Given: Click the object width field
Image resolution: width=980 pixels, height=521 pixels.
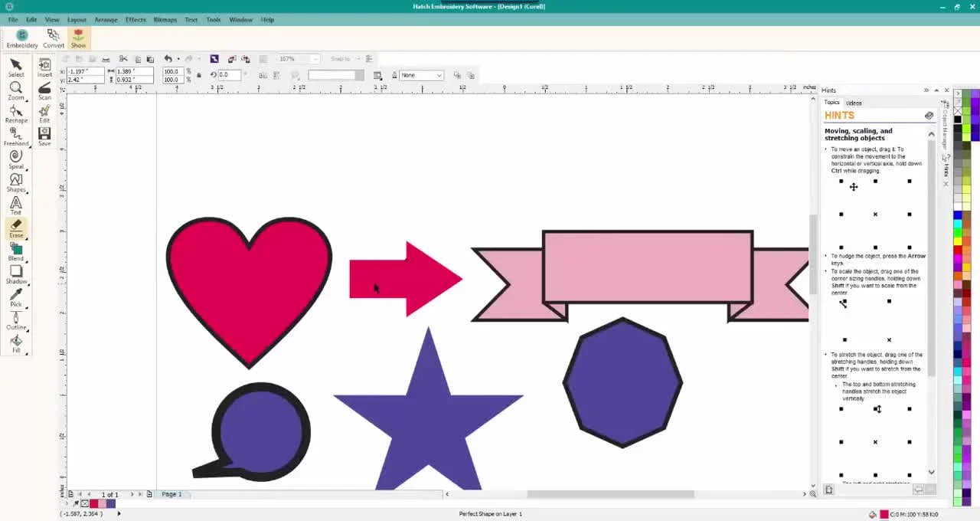Looking at the screenshot, I should [134, 71].
